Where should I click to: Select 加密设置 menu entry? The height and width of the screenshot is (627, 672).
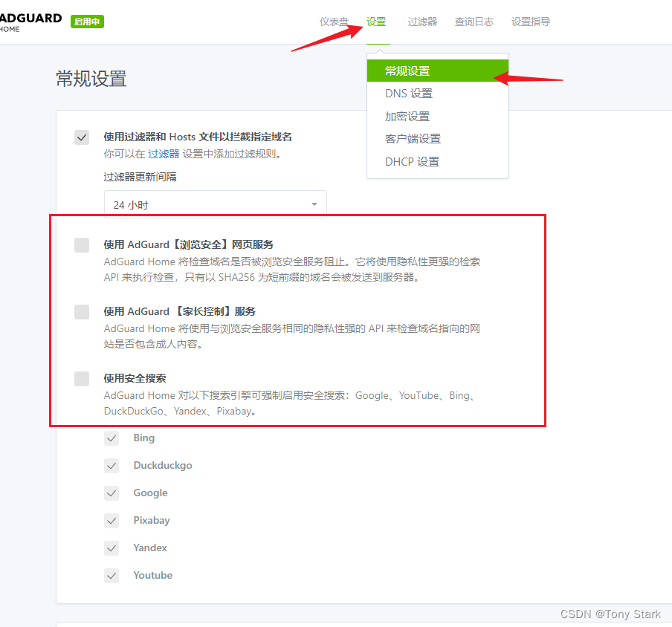coord(438,116)
